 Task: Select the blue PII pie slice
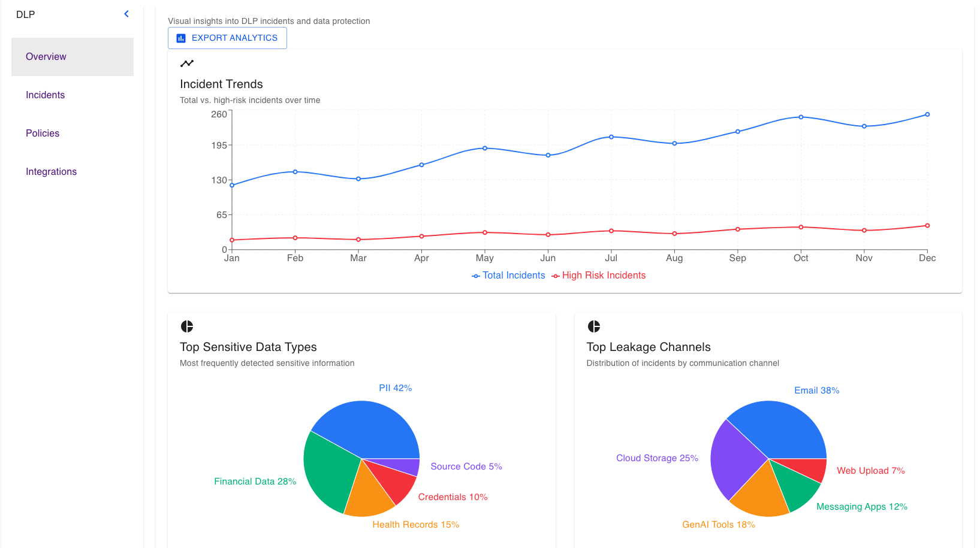click(372, 428)
